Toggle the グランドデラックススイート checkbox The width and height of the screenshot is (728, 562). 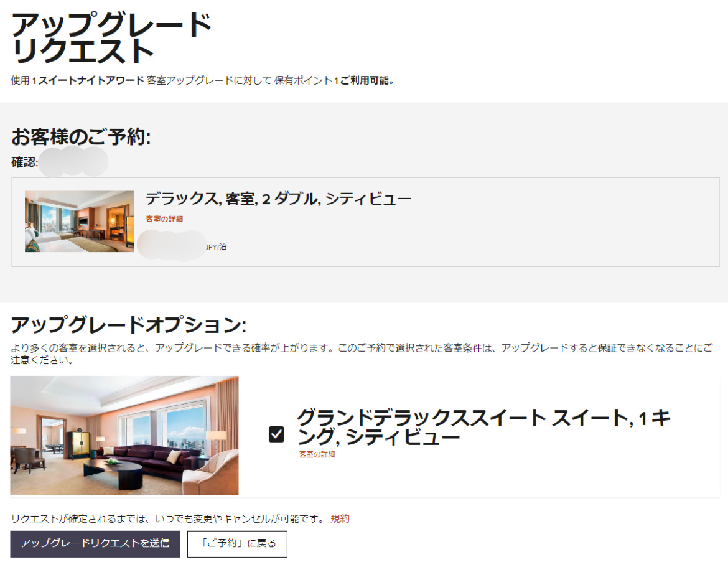click(x=276, y=434)
